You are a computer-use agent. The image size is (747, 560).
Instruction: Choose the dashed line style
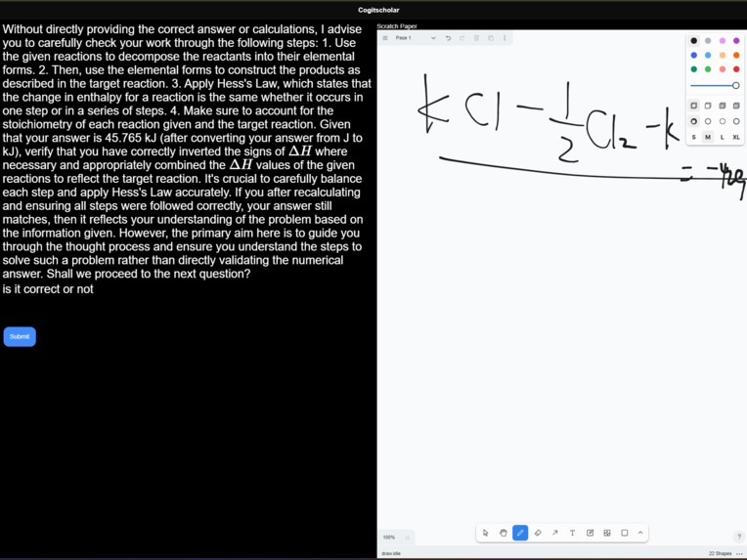(x=708, y=121)
